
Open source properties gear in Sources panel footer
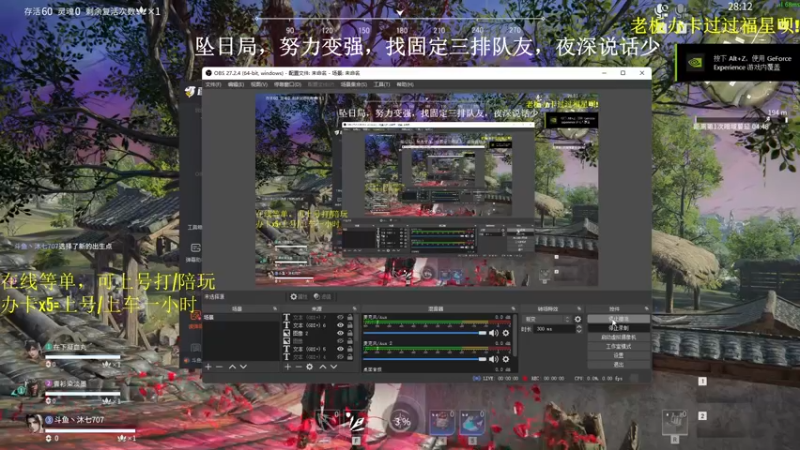click(310, 366)
